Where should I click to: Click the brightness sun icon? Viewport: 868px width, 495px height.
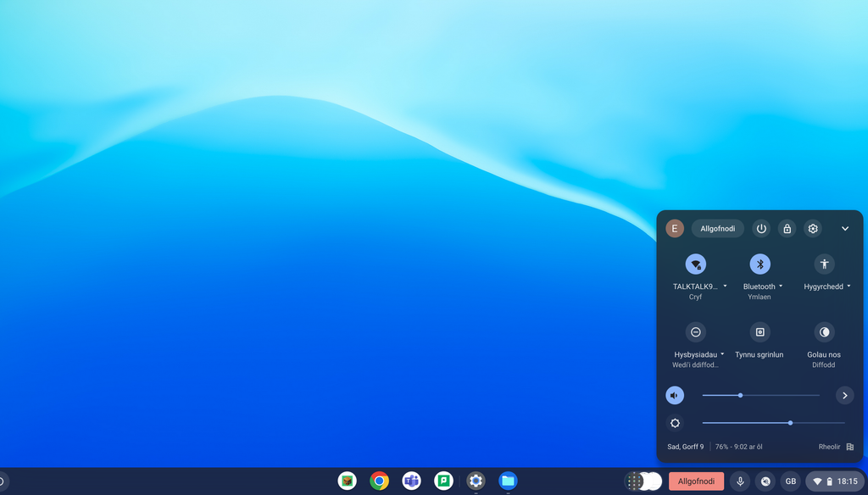click(674, 423)
